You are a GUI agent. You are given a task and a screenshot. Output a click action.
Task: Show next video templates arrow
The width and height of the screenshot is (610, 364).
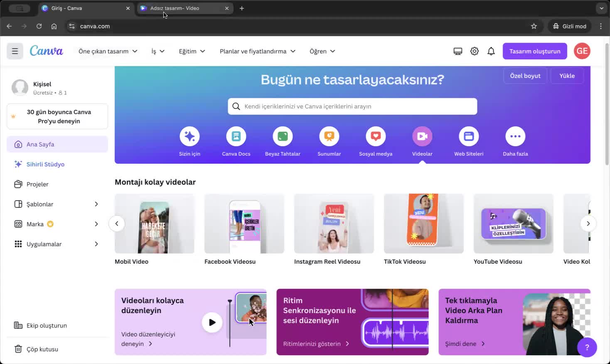[588, 224]
